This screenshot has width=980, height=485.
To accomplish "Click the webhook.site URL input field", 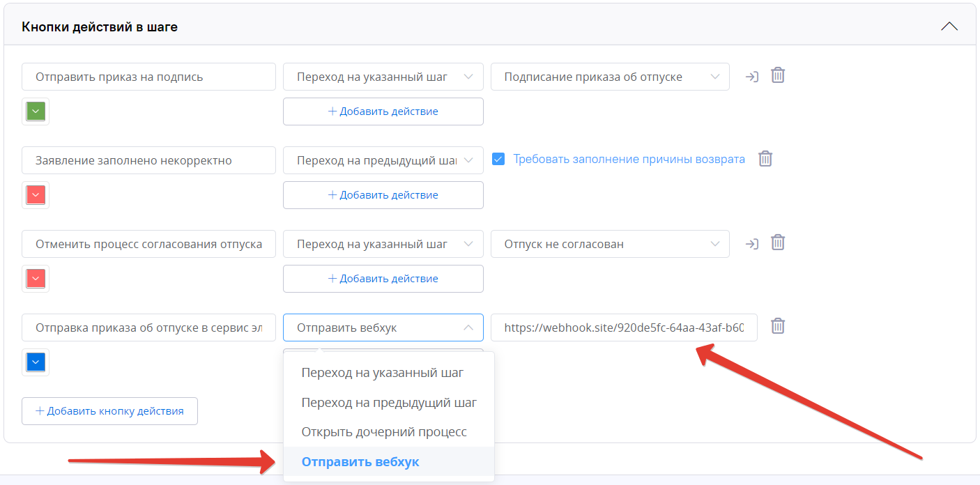I will click(624, 328).
